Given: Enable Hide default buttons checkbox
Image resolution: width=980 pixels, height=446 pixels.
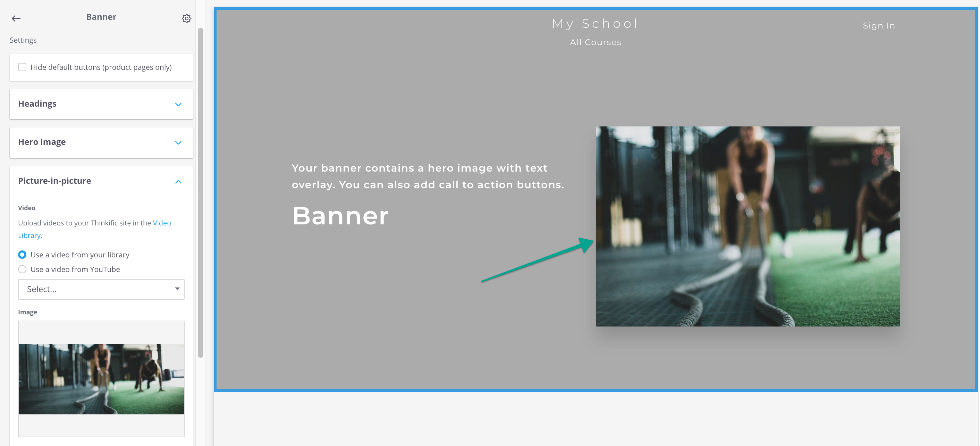Looking at the screenshot, I should (23, 67).
